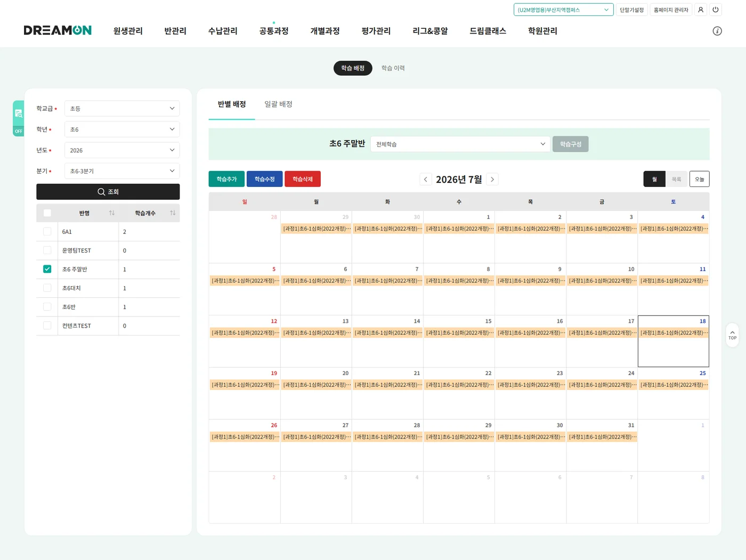Viewport: 746px width, 560px height.
Task: Open the 리그&콩알 menu
Action: click(x=430, y=31)
